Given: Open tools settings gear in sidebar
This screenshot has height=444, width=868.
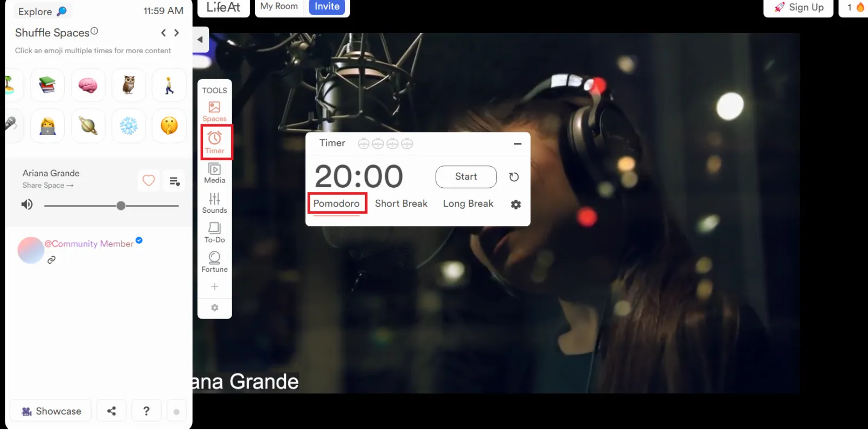Looking at the screenshot, I should click(x=214, y=308).
